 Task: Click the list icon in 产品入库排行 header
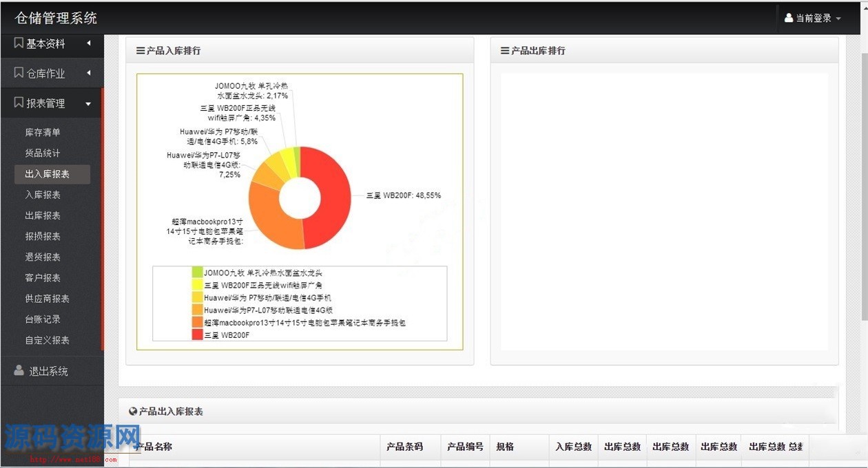[141, 51]
